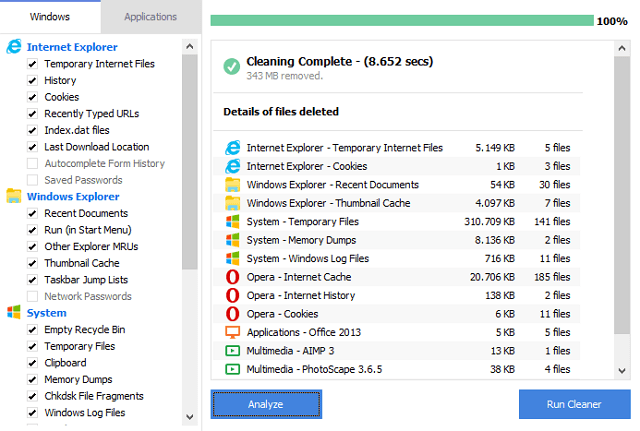Screen dimensions: 640x431
Task: Click the Windows icon beside System Memory Dumps
Action: (x=233, y=240)
